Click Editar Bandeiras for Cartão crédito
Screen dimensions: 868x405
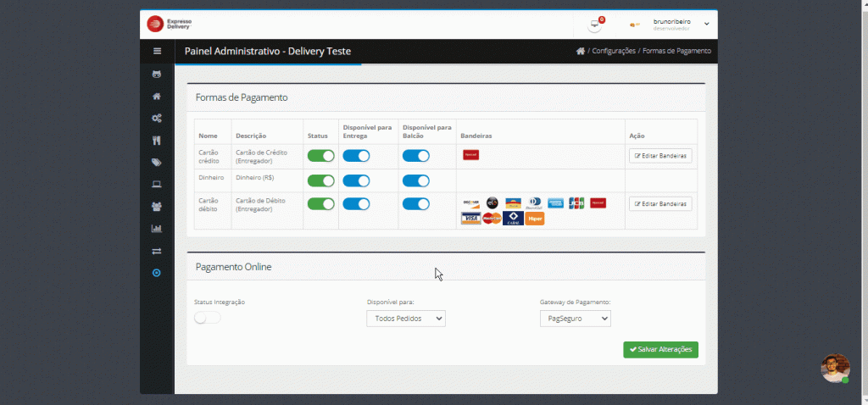pos(660,156)
